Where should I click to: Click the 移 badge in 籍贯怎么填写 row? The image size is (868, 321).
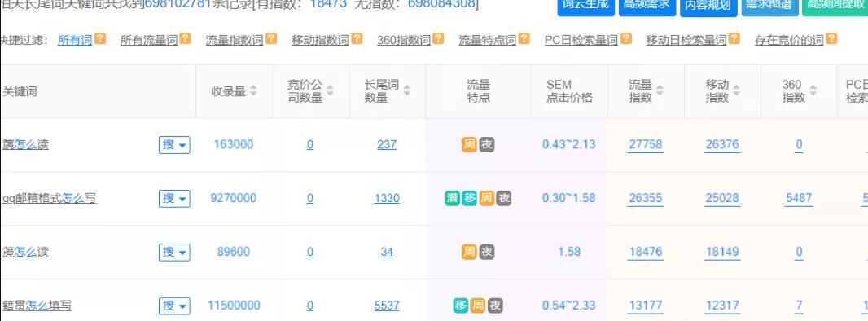461,306
